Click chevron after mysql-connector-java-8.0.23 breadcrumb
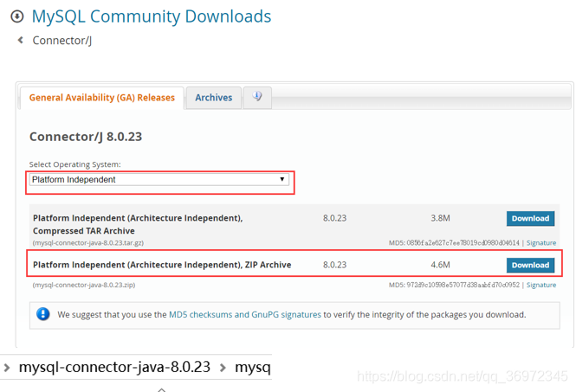 tap(223, 367)
